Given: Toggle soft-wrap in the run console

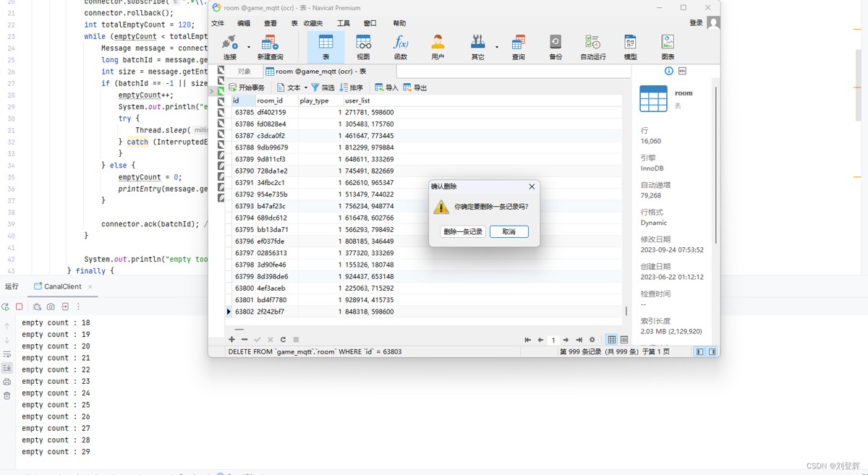Looking at the screenshot, I should 7,354.
